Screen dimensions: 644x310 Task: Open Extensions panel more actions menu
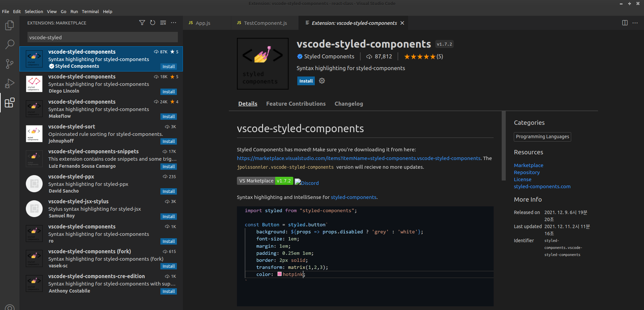174,23
